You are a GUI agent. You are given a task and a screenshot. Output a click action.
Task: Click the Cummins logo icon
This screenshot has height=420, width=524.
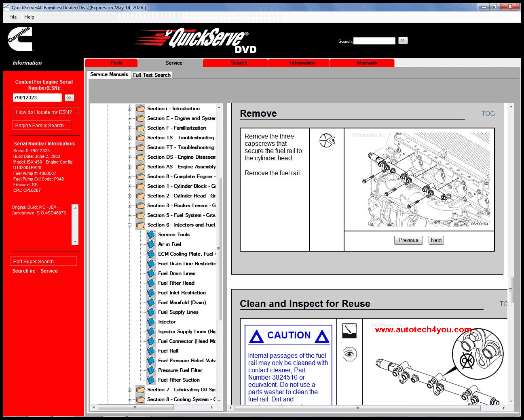point(20,39)
